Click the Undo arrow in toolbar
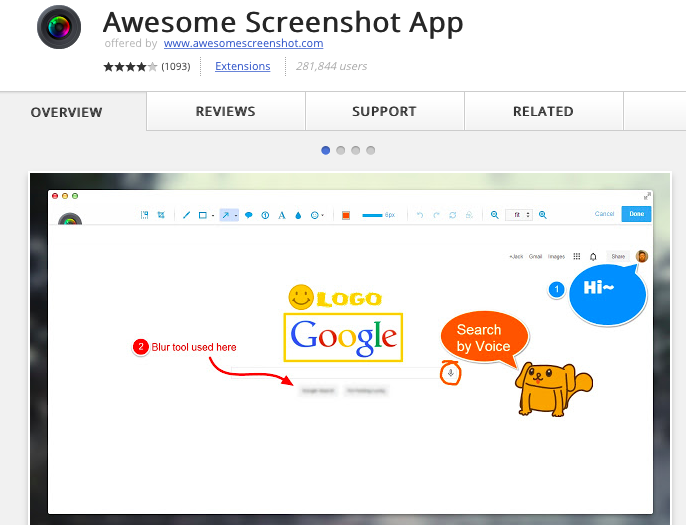This screenshot has width=686, height=525. click(x=420, y=215)
